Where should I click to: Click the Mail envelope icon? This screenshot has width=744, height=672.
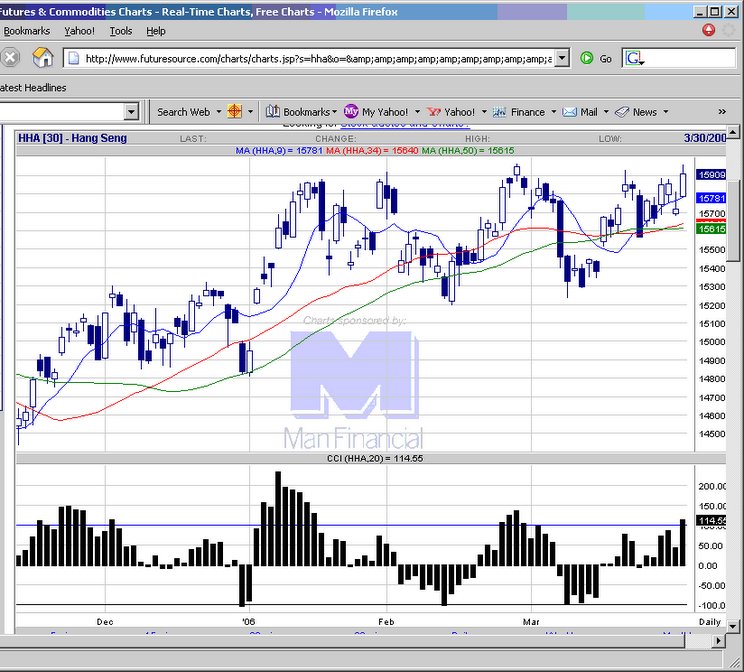coord(569,112)
